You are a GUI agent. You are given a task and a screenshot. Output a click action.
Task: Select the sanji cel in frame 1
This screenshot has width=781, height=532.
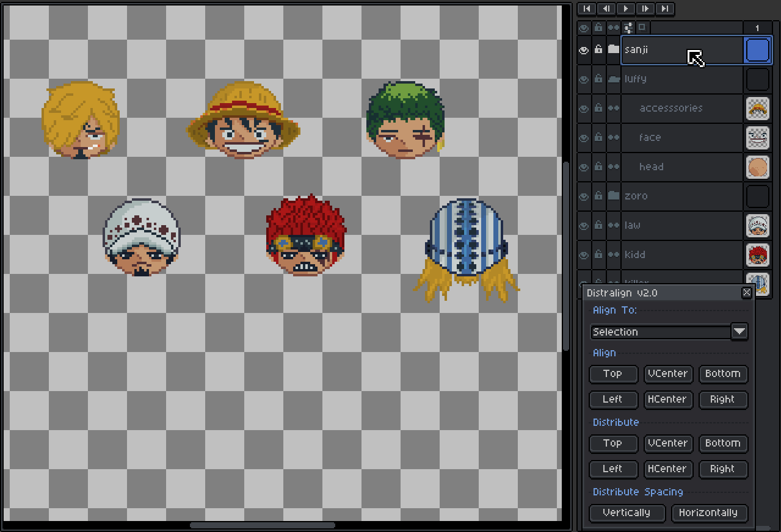click(x=758, y=49)
